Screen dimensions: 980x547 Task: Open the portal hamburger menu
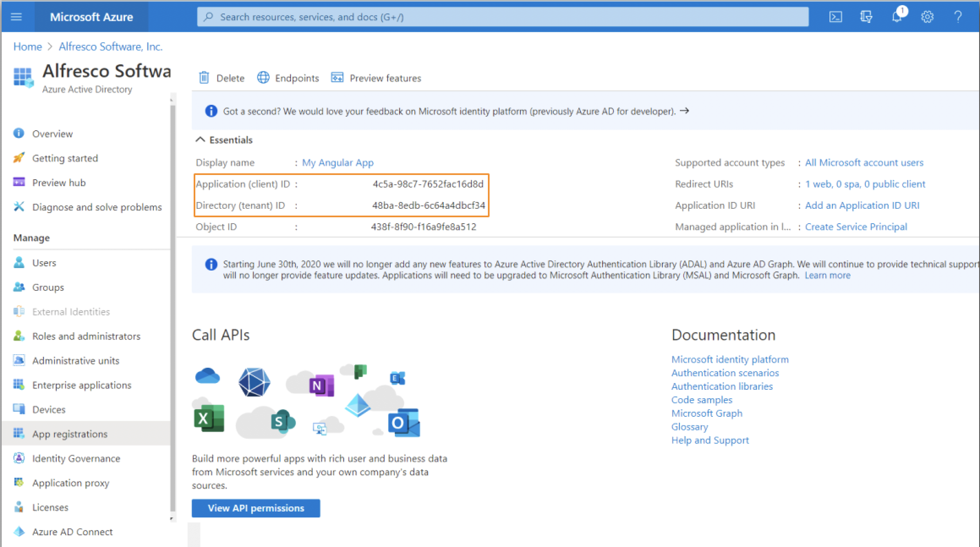[16, 16]
